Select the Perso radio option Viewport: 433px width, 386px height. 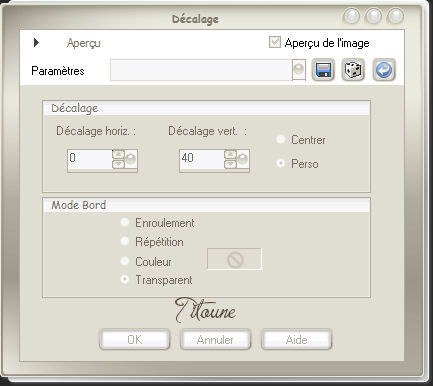click(281, 163)
